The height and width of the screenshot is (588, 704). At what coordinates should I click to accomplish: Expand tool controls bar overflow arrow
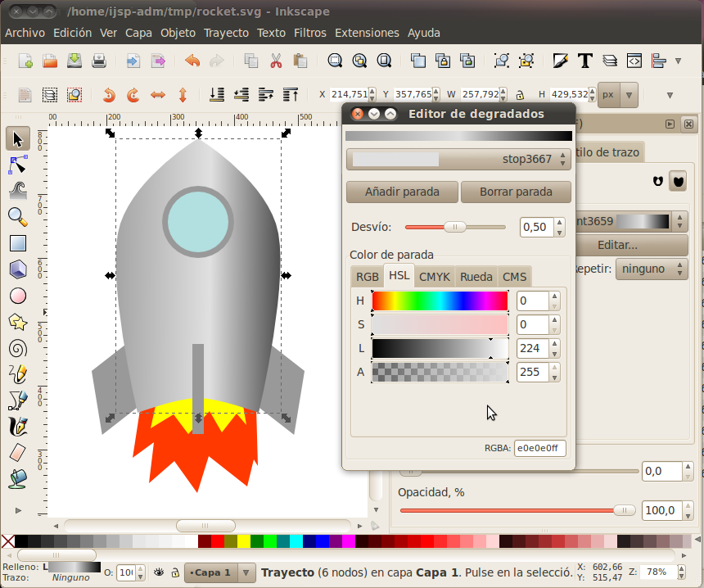670,95
